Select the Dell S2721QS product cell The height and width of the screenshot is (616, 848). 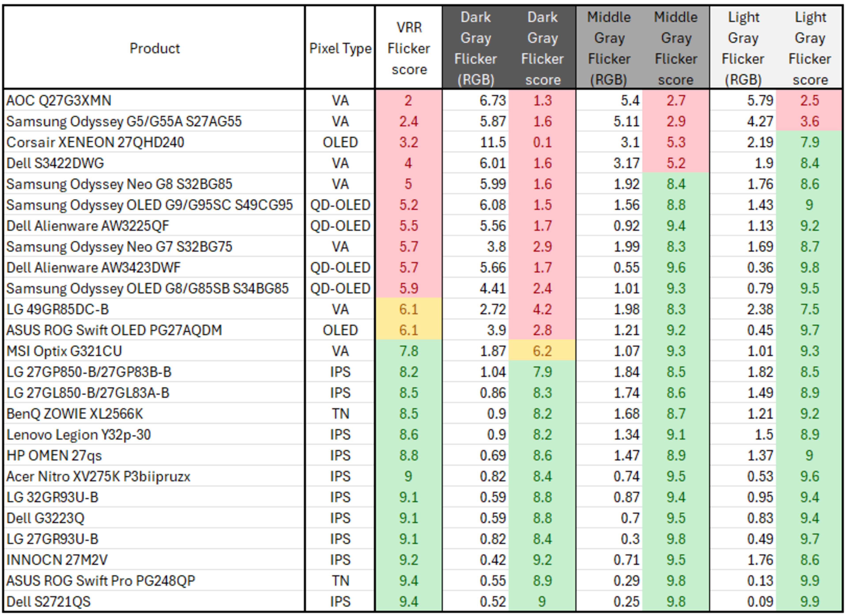click(49, 601)
